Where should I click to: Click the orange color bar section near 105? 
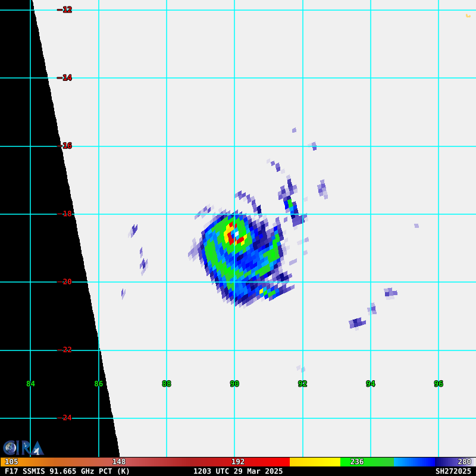click(x=36, y=462)
